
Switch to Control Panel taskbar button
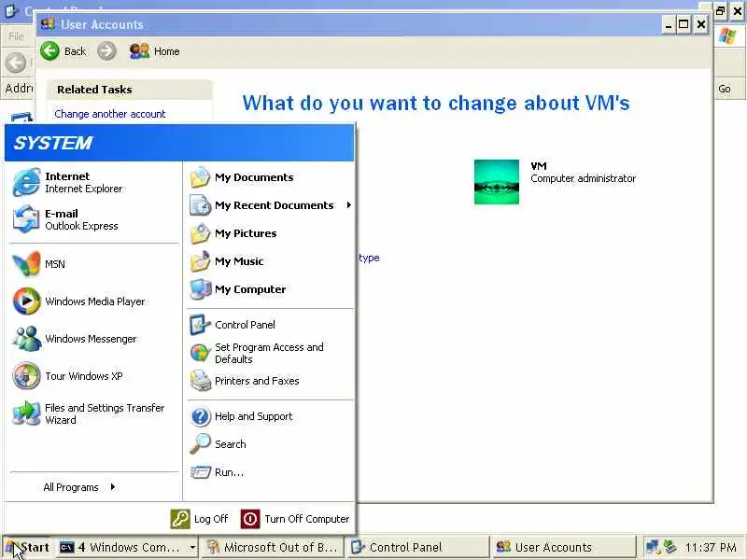click(x=417, y=548)
